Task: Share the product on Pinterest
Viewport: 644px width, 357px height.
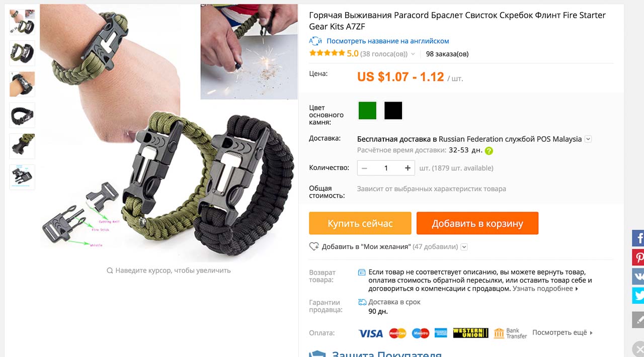Action: (638, 257)
